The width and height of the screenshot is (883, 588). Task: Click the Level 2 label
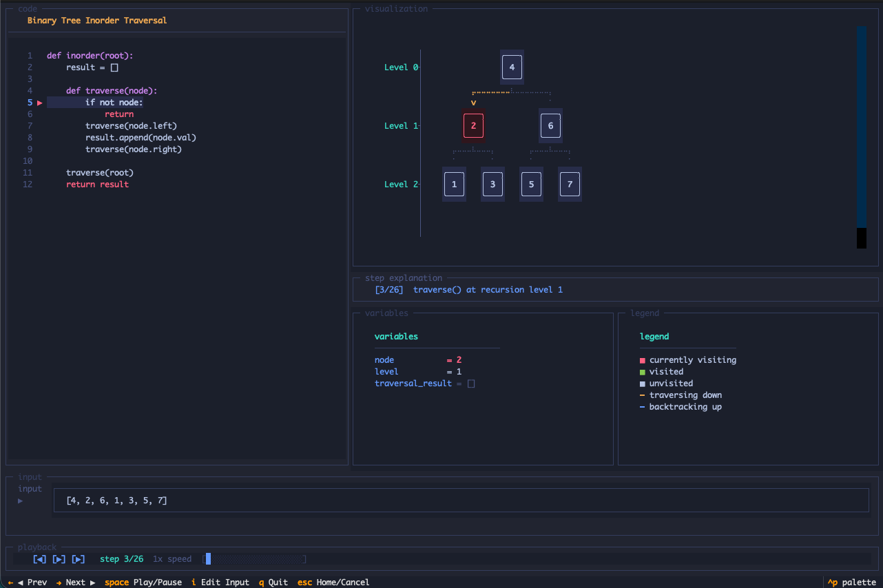point(401,185)
